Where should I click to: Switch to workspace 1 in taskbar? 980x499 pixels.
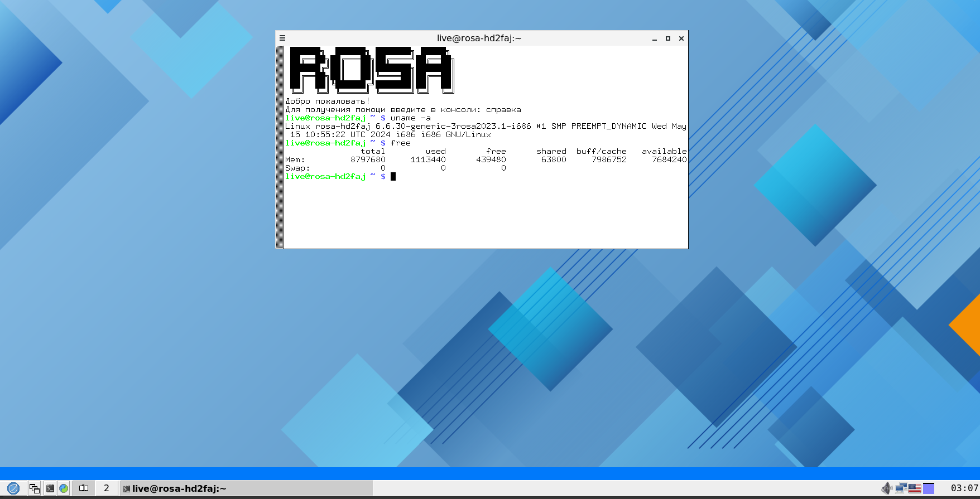pos(84,488)
